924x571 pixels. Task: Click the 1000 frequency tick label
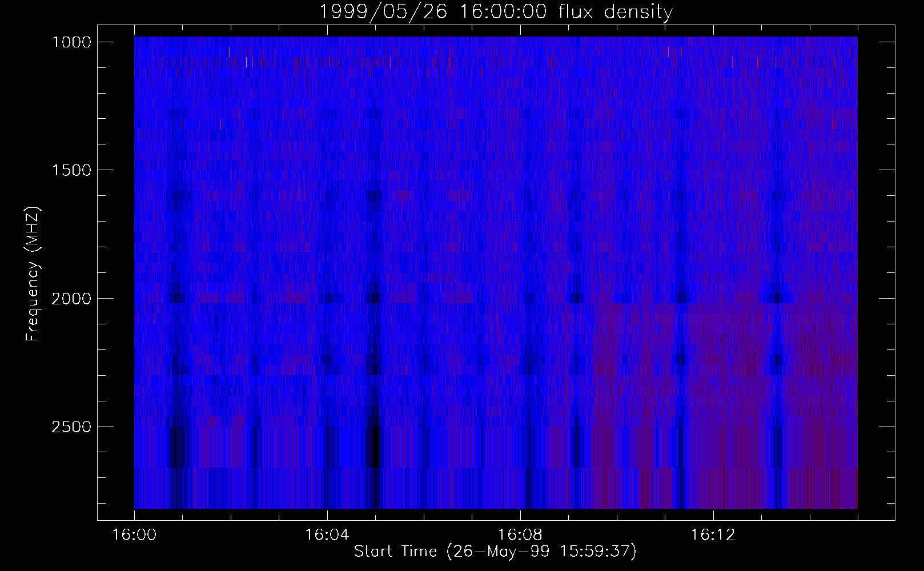point(71,42)
